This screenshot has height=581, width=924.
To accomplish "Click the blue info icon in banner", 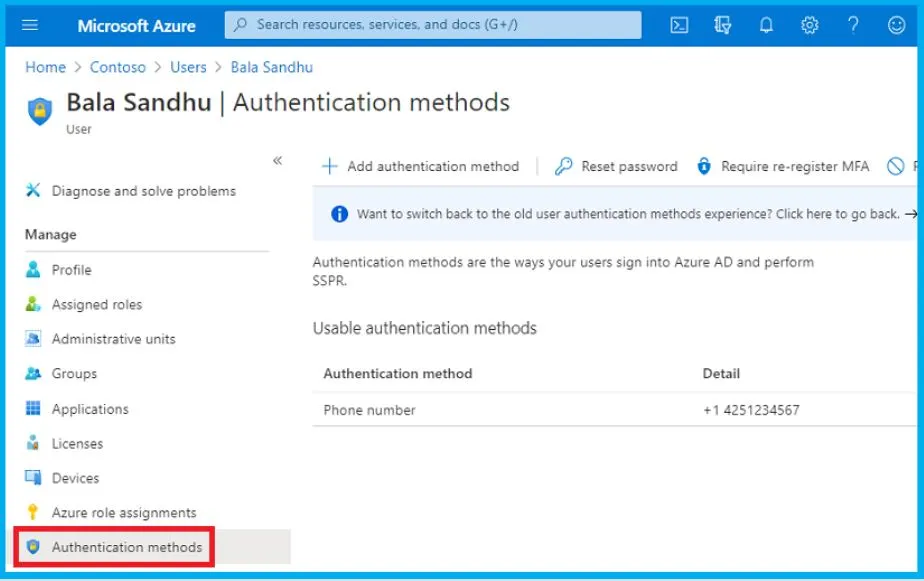I will tap(339, 214).
